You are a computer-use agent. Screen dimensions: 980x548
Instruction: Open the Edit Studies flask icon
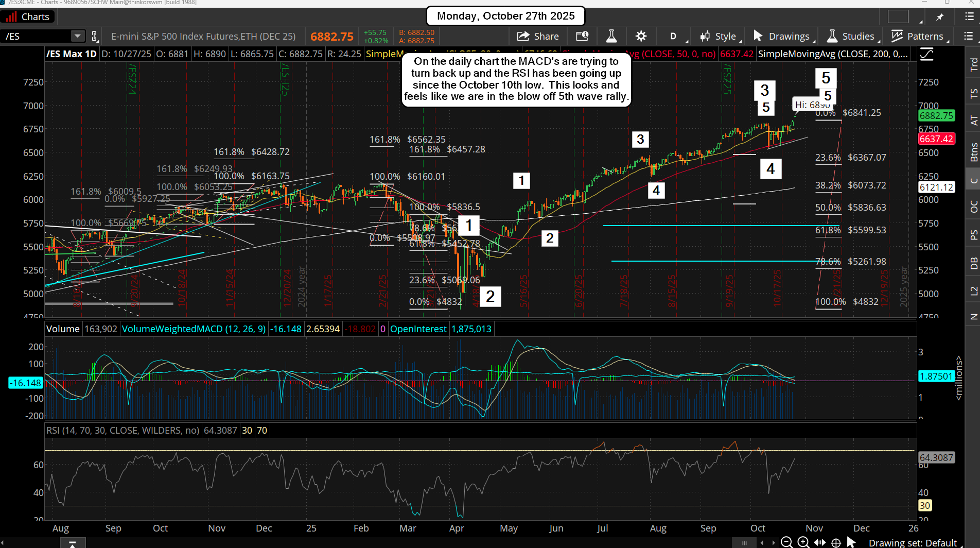click(x=611, y=36)
